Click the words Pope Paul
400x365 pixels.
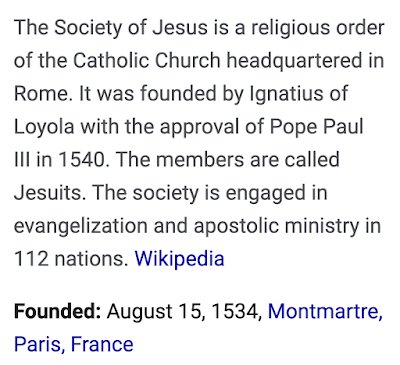316,127
